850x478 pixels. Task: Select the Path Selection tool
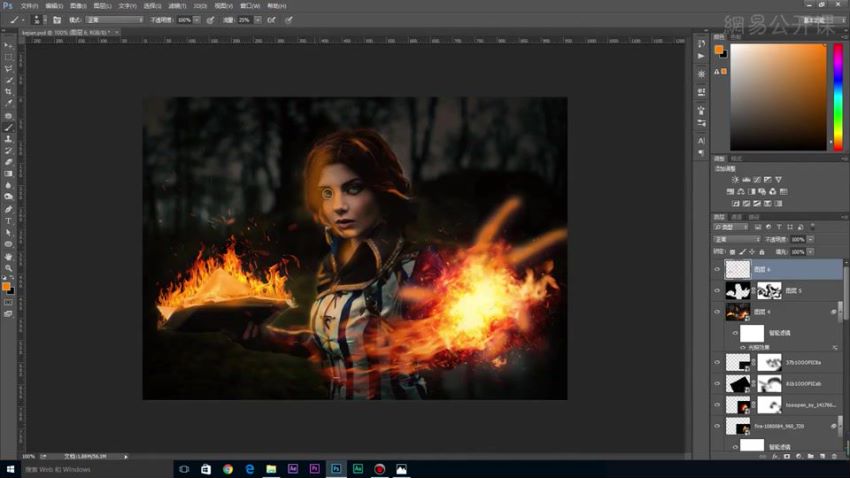click(x=8, y=232)
